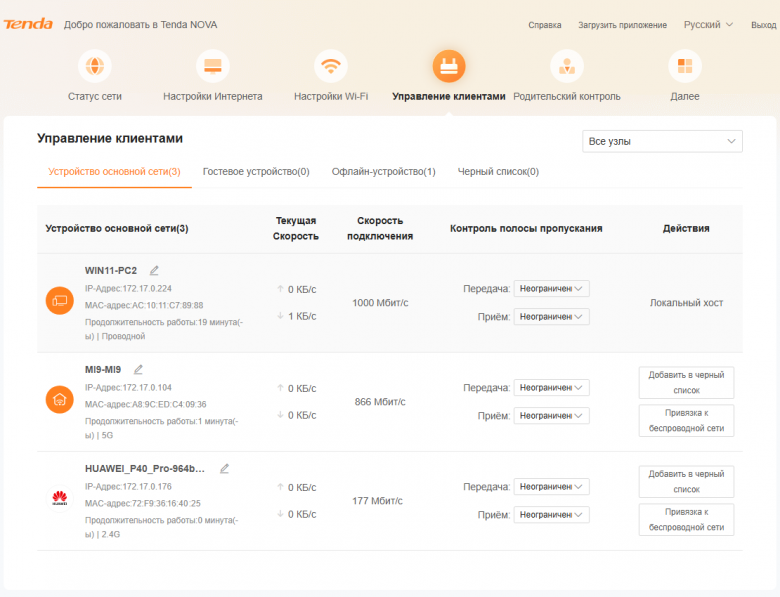Click the HUAWEI device logo icon
Image resolution: width=780 pixels, height=597 pixels.
pos(60,498)
